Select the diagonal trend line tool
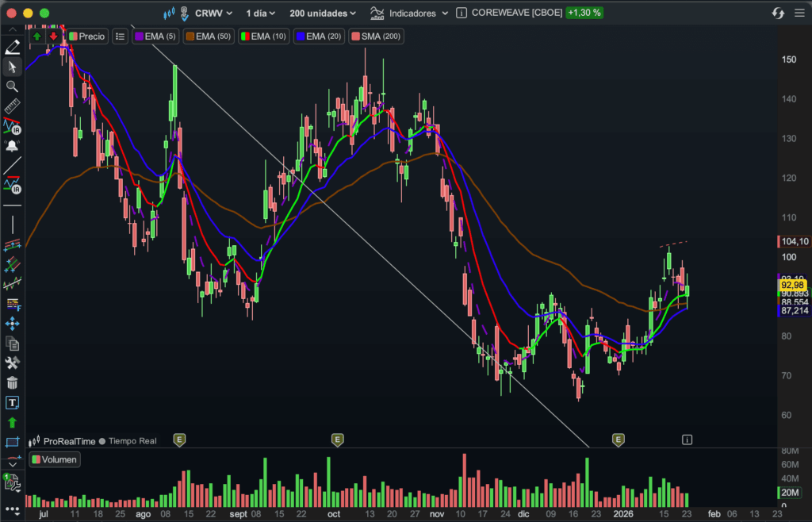Image resolution: width=812 pixels, height=522 pixels. (x=12, y=166)
